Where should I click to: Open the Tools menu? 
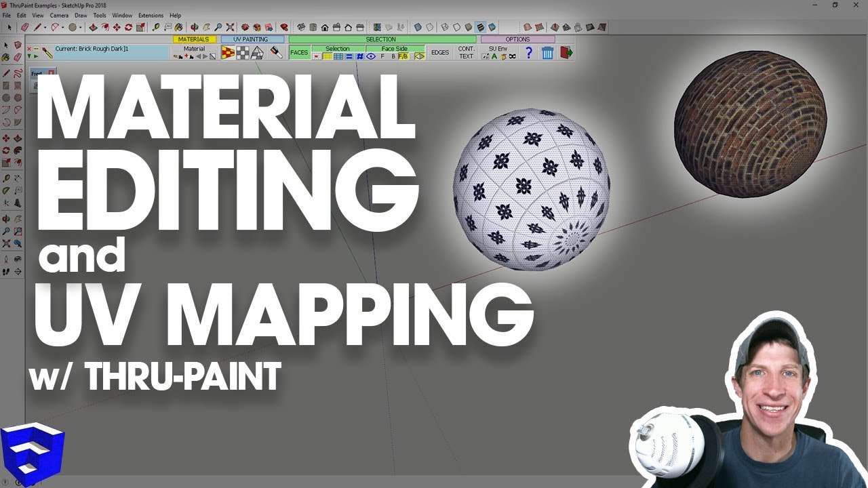[100, 15]
